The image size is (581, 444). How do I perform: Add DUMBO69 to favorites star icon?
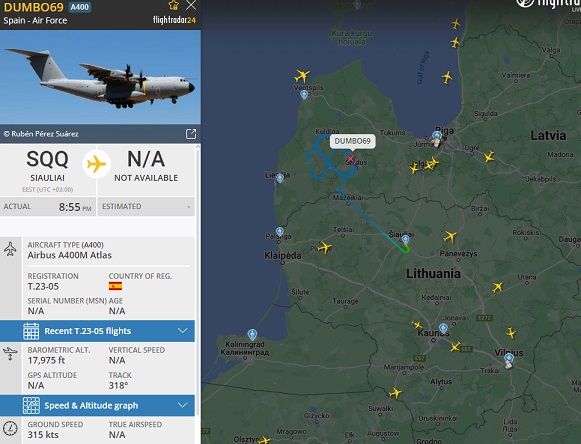click(173, 5)
